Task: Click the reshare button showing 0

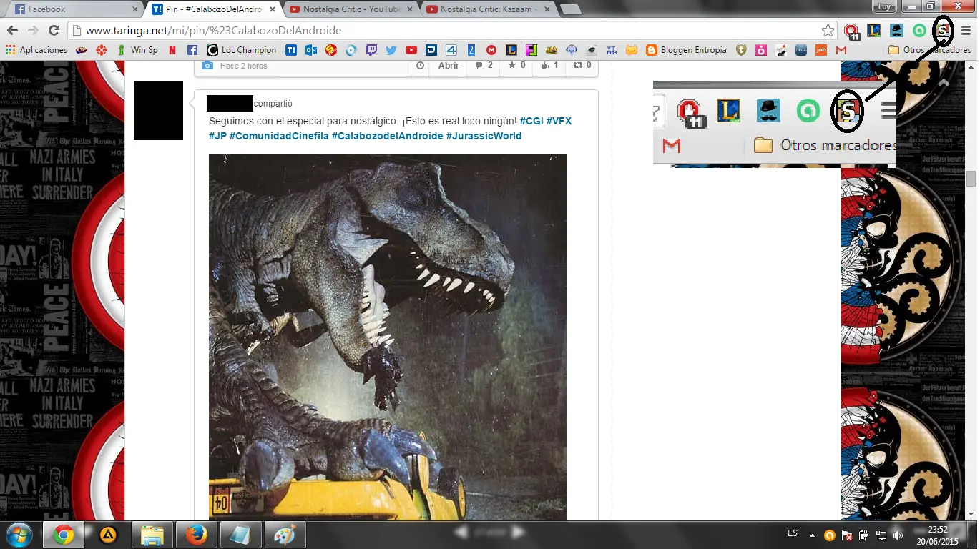Action: pyautogui.click(x=582, y=66)
